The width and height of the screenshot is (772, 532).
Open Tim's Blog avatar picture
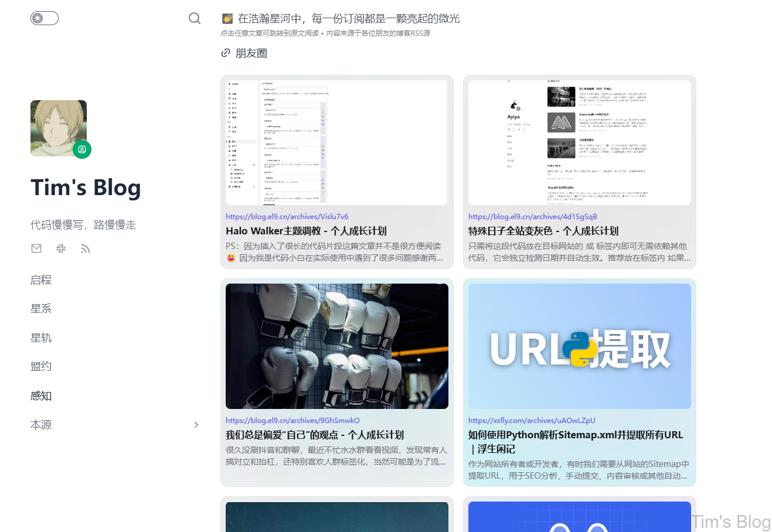[x=59, y=128]
